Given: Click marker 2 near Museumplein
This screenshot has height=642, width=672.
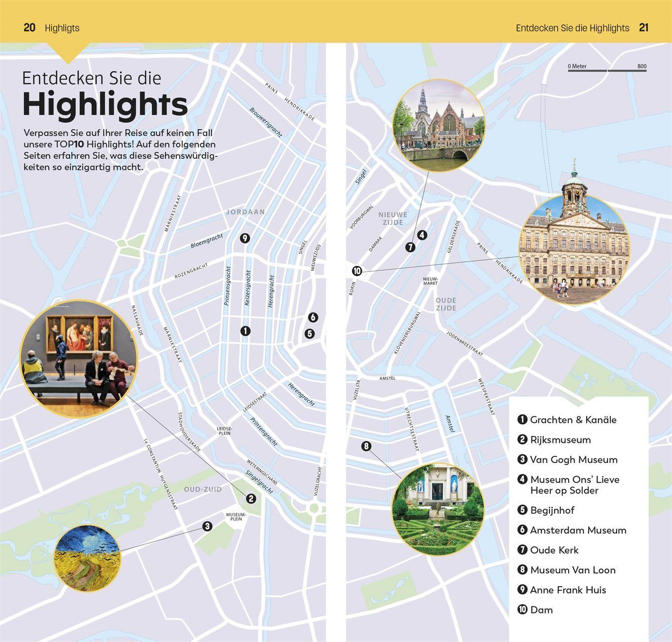Looking at the screenshot, I should point(251,499).
